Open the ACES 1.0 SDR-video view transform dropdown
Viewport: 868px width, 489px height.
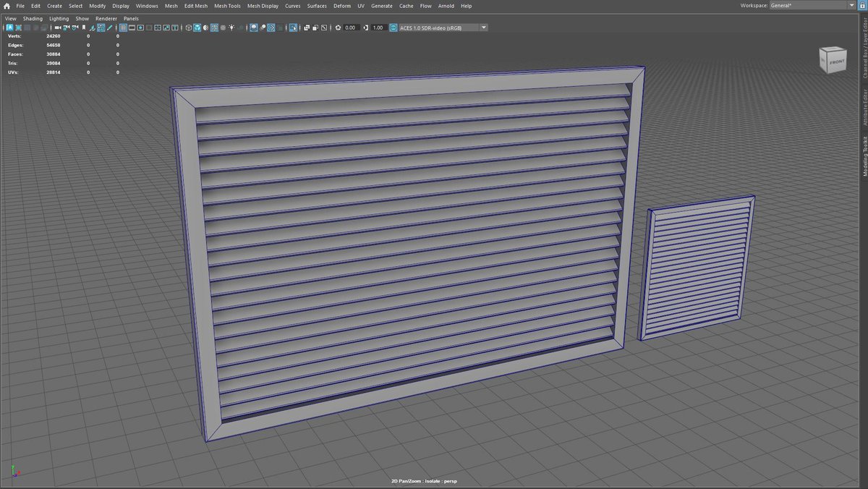444,27
